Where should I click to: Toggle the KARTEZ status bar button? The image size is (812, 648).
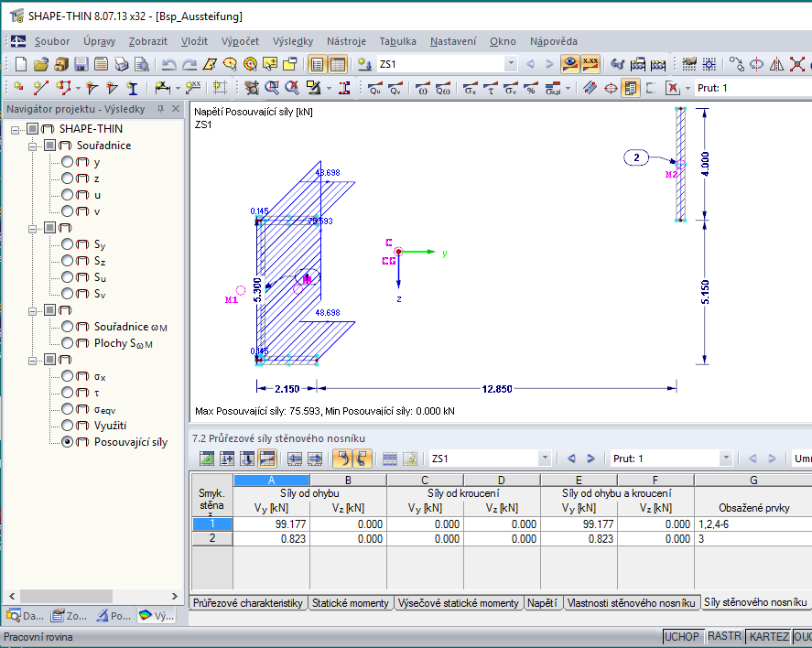[x=769, y=637]
